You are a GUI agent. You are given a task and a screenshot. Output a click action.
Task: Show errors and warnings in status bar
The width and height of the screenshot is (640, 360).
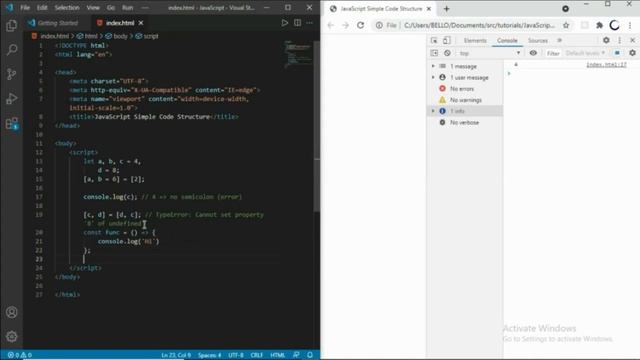(20, 355)
